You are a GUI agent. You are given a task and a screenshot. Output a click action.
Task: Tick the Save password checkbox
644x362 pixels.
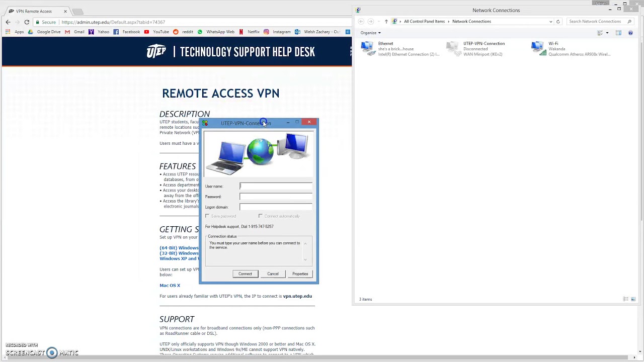[x=207, y=216]
